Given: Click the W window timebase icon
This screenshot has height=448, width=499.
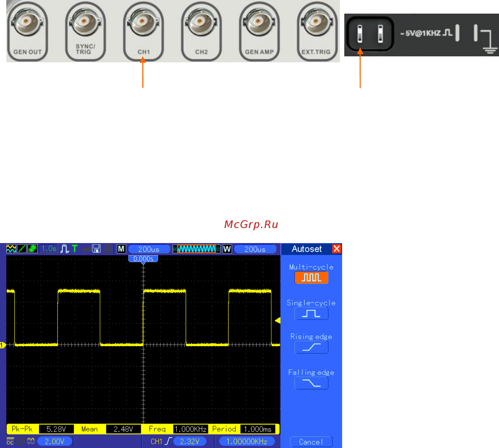Looking at the screenshot, I should point(227,249).
